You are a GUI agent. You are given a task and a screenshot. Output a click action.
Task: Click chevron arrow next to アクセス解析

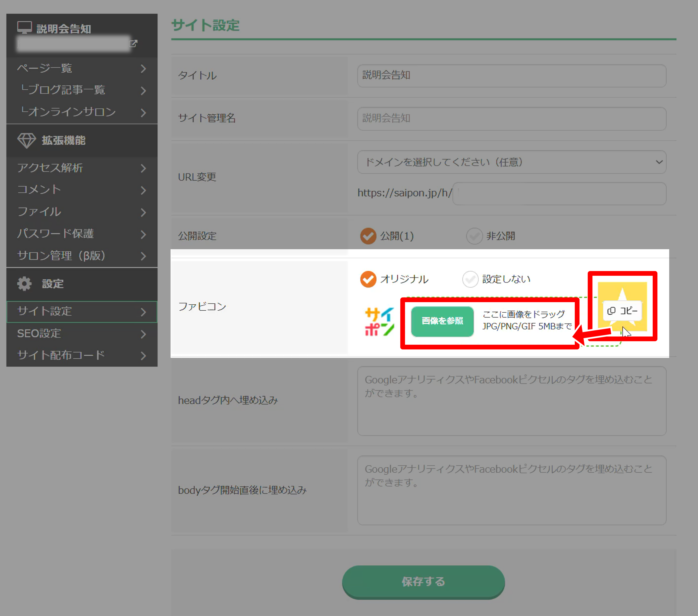pyautogui.click(x=143, y=168)
